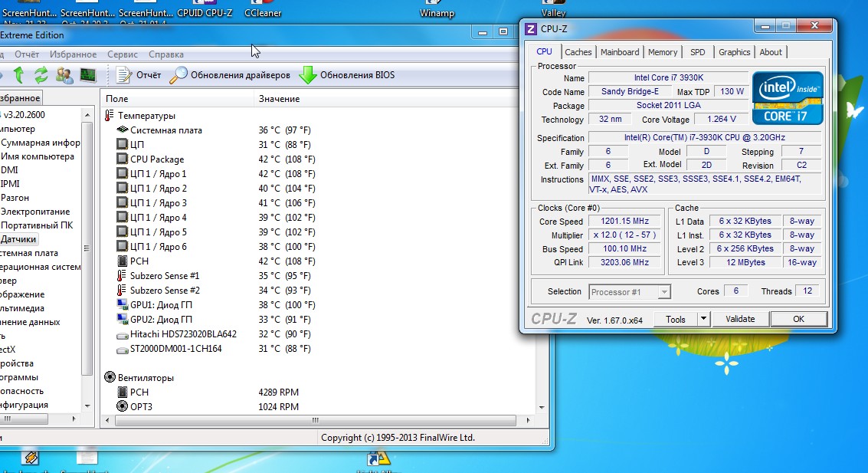Open the Сервис menu

[123, 54]
